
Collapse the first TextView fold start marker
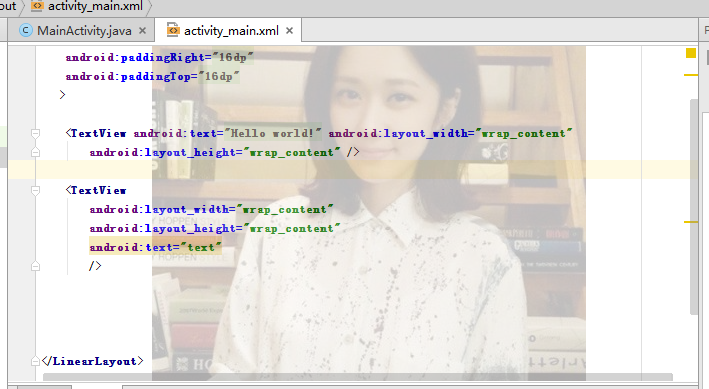pos(35,133)
